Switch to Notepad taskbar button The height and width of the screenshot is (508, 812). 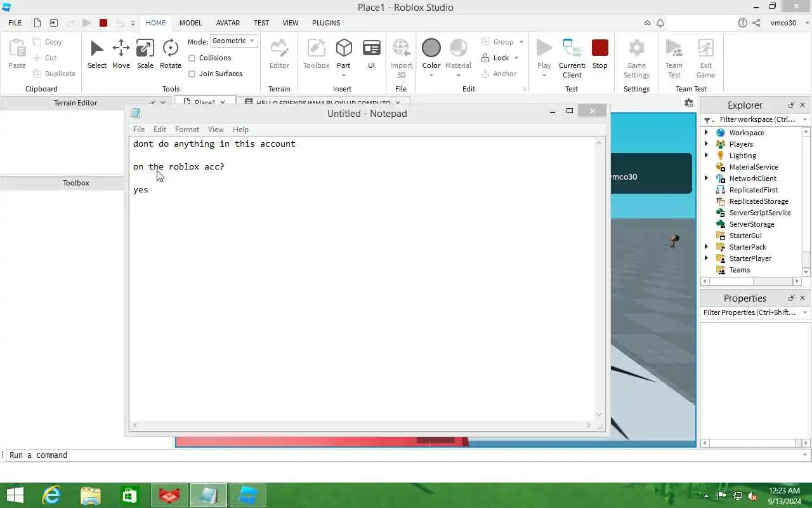(x=209, y=495)
